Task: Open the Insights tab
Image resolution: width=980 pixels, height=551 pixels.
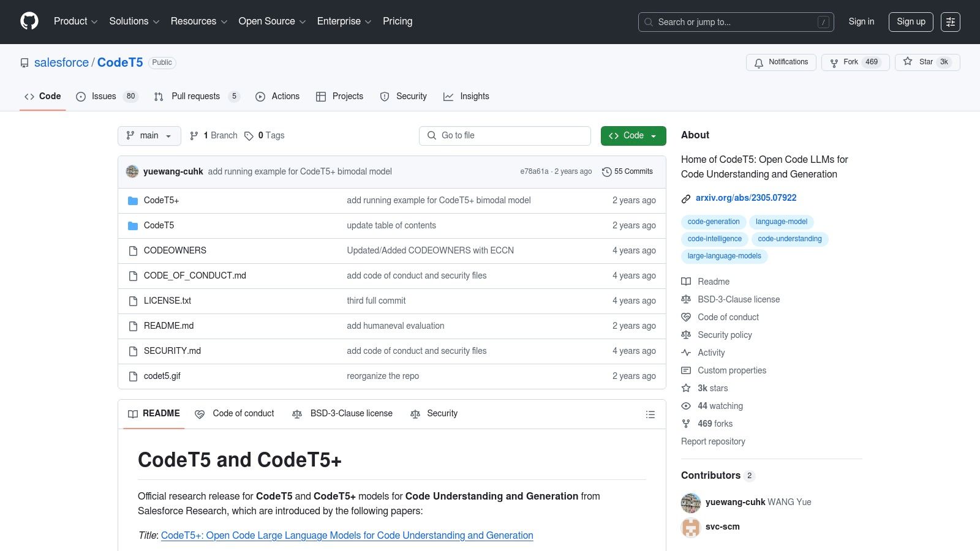Action: pyautogui.click(x=466, y=96)
